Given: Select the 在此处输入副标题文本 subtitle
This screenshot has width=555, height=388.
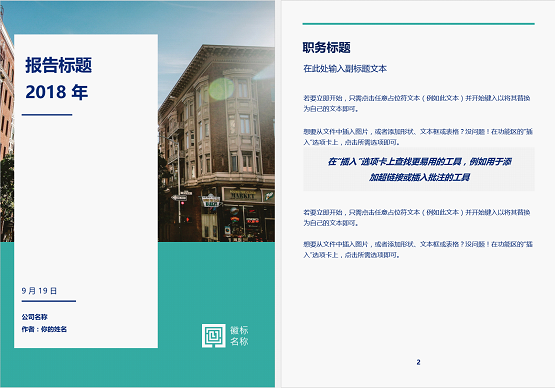Looking at the screenshot, I should click(345, 69).
